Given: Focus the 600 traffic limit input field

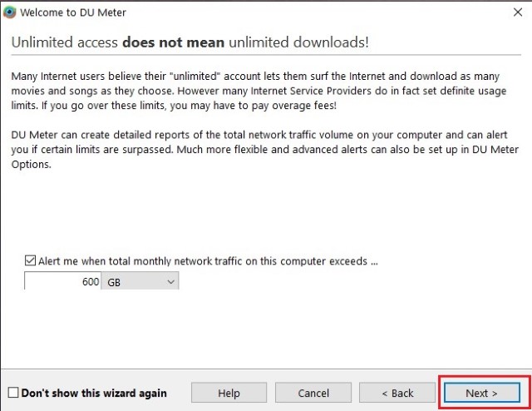Looking at the screenshot, I should pos(63,281).
